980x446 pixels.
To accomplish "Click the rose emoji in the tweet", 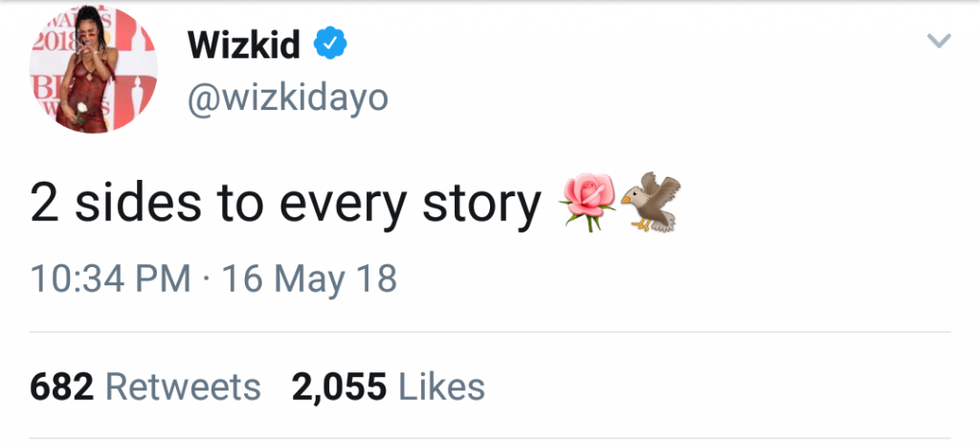I will 587,202.
